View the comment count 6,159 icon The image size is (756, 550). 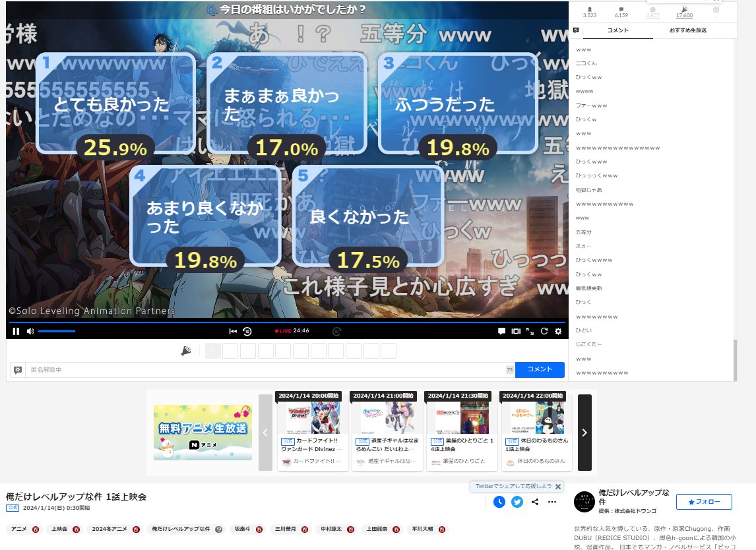621,12
